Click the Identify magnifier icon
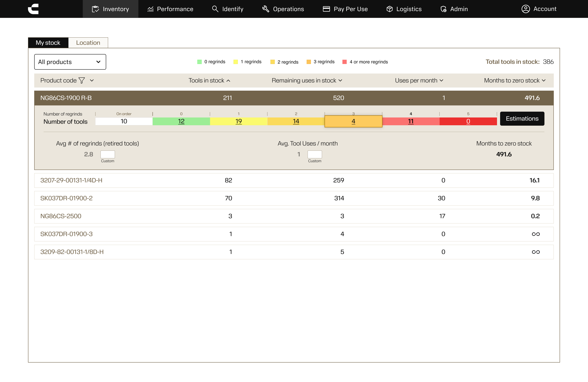 (x=215, y=9)
